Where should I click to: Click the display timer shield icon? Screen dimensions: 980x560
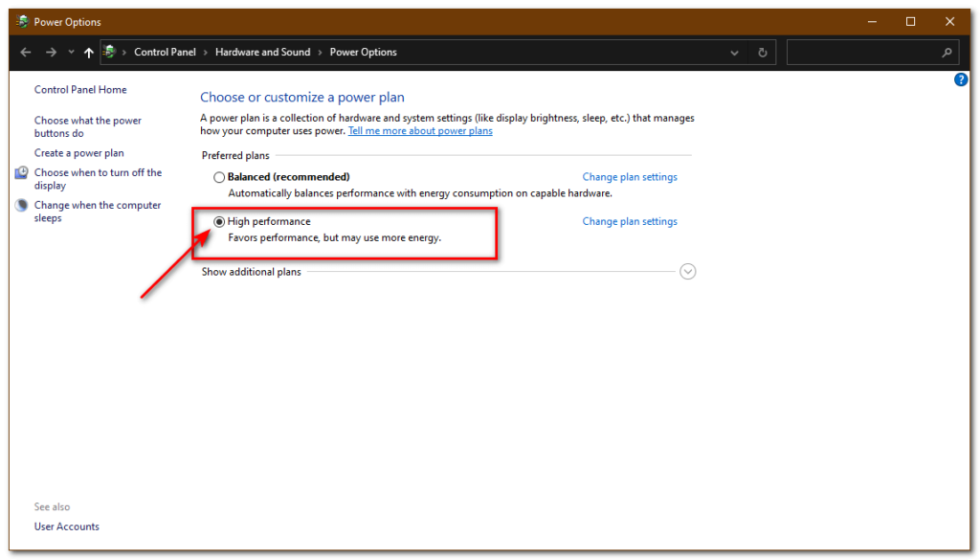click(x=22, y=172)
